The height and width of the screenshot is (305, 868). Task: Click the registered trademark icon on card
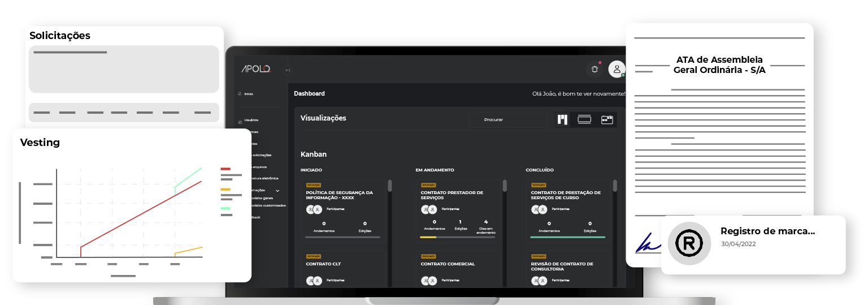click(x=689, y=244)
